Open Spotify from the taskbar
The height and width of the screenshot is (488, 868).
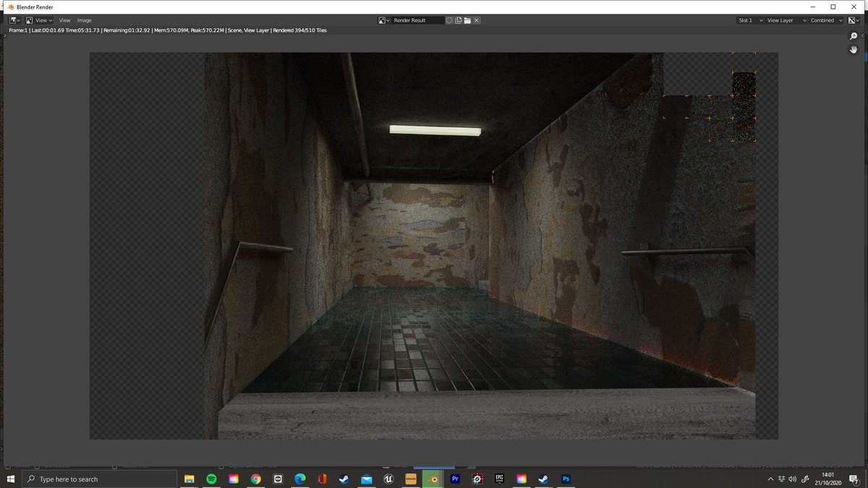click(211, 479)
